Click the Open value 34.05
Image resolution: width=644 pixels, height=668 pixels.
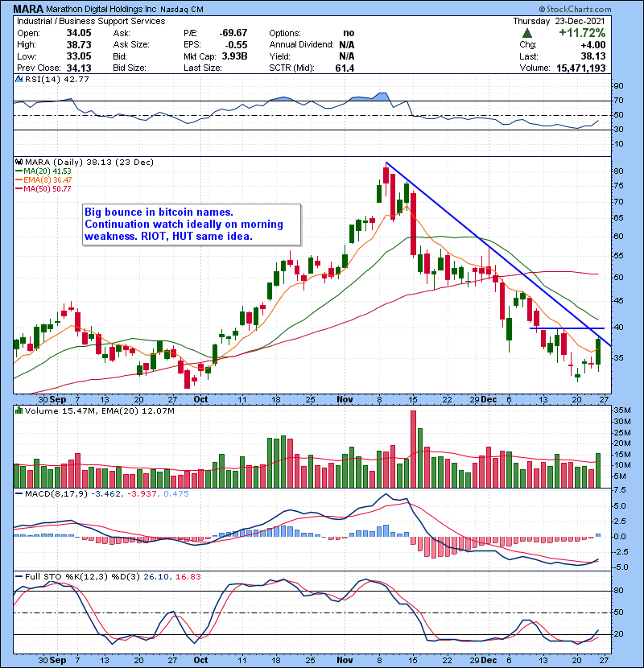coord(79,33)
